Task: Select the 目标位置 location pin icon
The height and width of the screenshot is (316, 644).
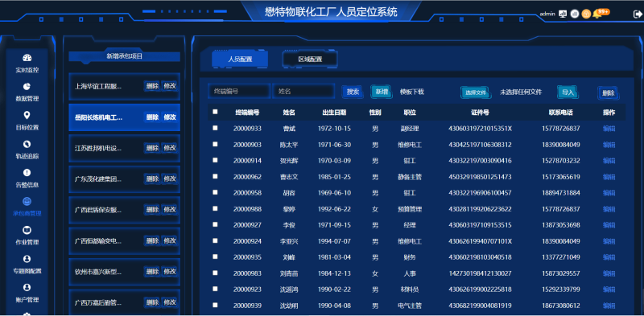Action: [x=27, y=115]
